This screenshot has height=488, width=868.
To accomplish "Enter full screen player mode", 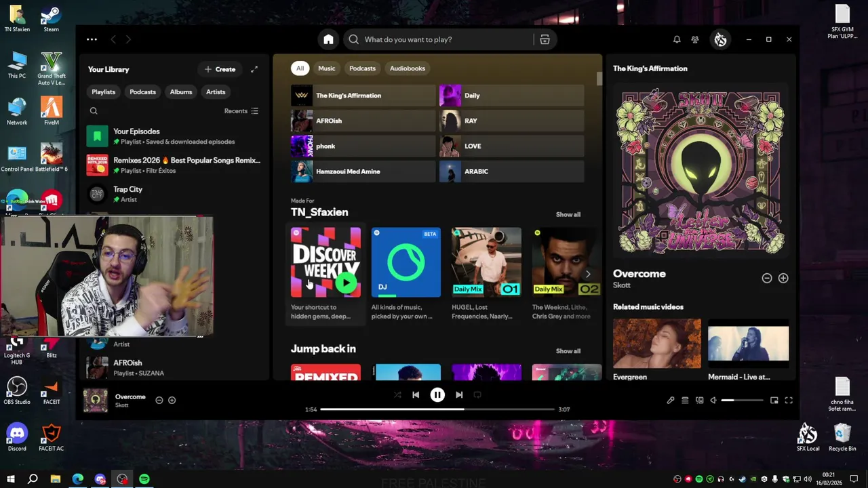I will (x=789, y=401).
